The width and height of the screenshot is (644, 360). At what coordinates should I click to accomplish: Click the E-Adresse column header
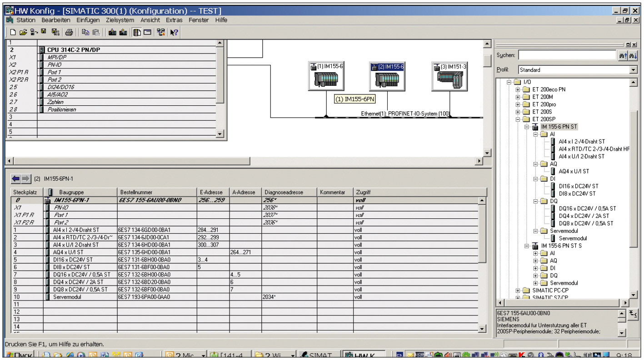(213, 192)
